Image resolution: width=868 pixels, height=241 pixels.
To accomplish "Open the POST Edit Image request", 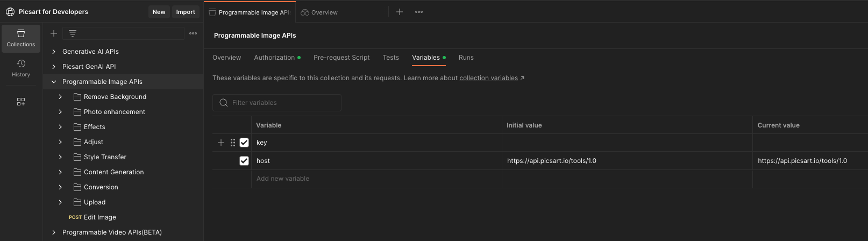I will 93,217.
